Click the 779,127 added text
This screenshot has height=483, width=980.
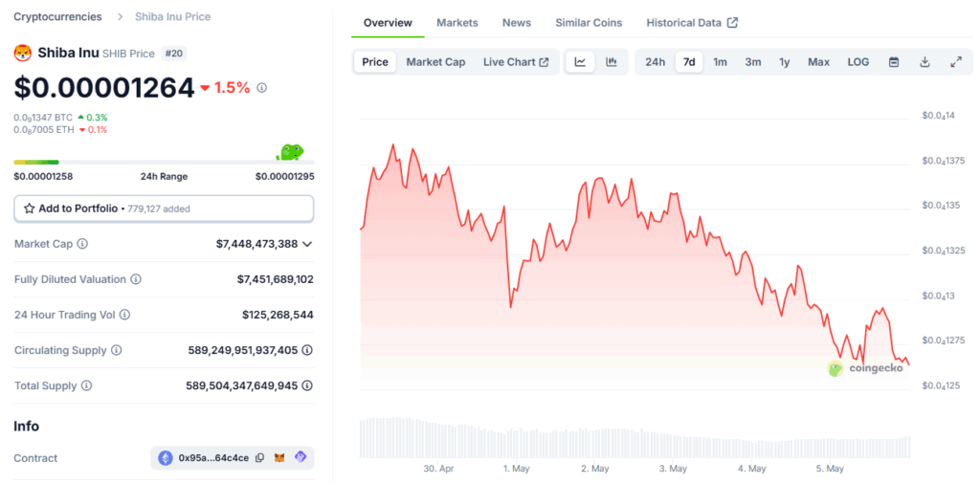pos(159,209)
